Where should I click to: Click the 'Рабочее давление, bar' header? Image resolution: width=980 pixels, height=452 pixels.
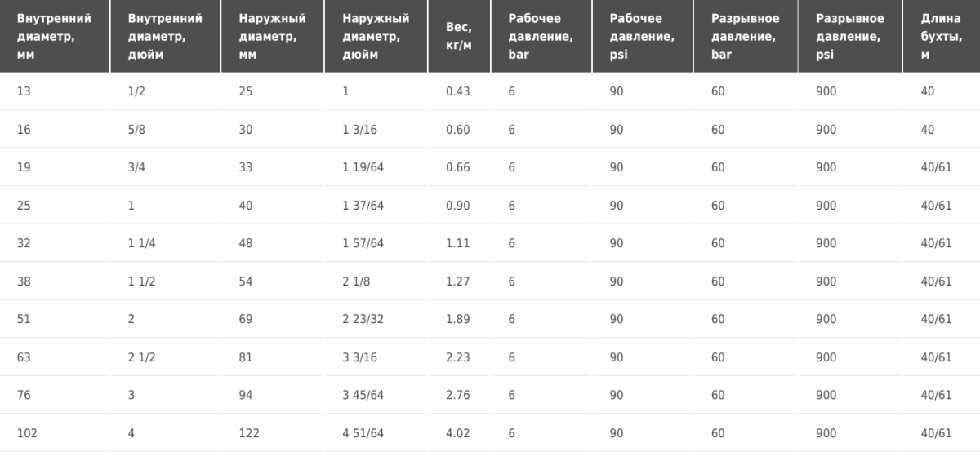click(x=542, y=37)
